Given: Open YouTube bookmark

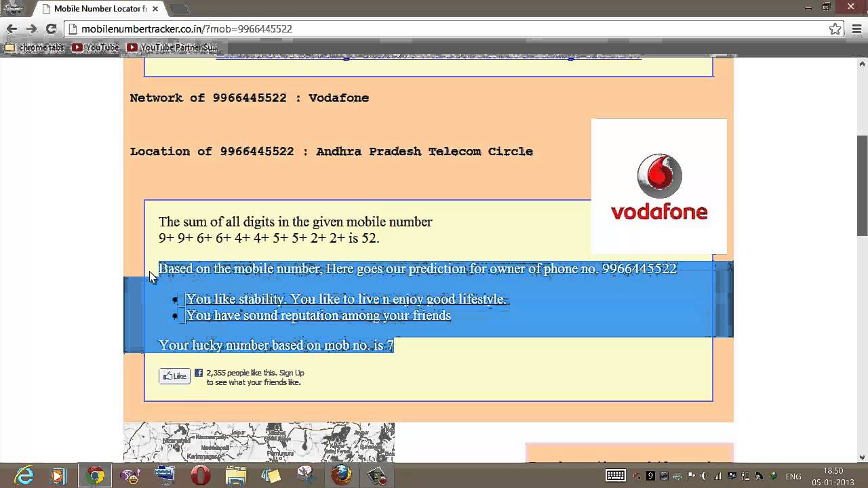Looking at the screenshot, I should click(x=96, y=47).
